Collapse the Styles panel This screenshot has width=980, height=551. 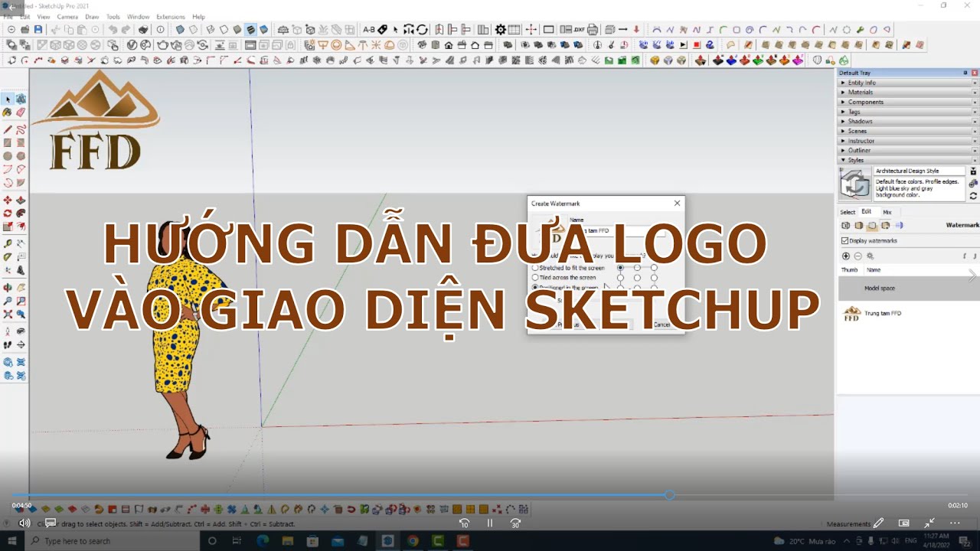907,160
